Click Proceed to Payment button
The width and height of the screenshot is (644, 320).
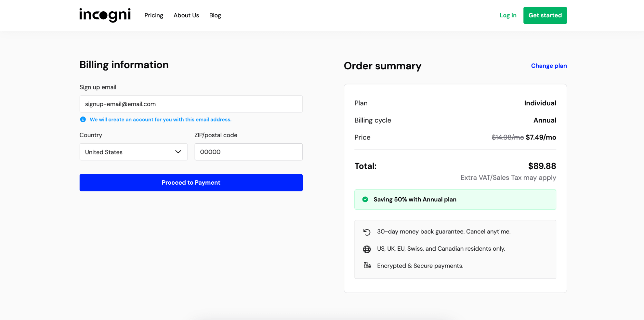click(191, 183)
